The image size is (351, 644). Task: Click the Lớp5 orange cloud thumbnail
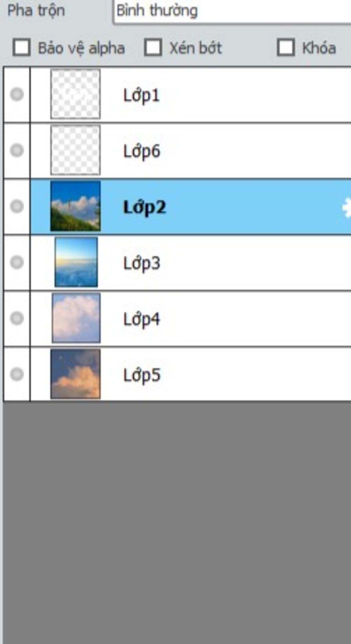coord(75,374)
